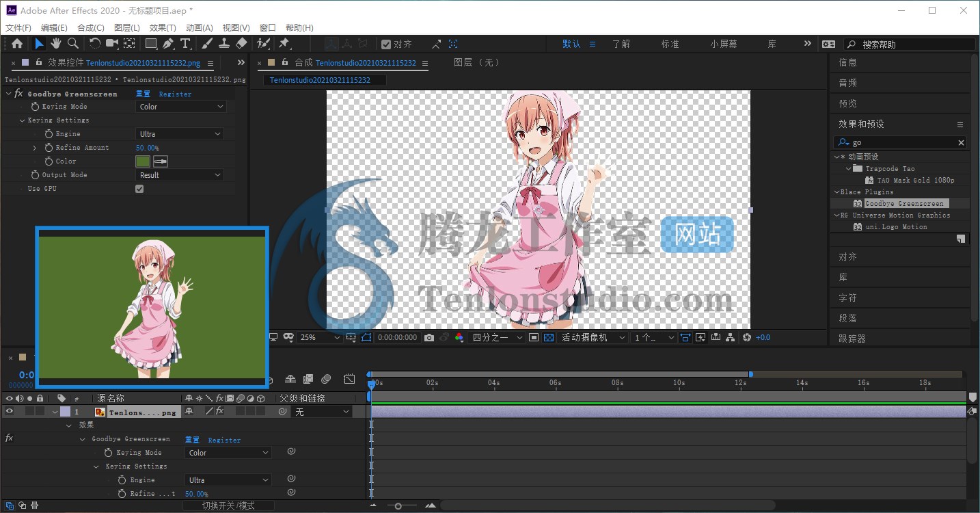
Task: Select the Clone Stamp tool
Action: click(224, 44)
